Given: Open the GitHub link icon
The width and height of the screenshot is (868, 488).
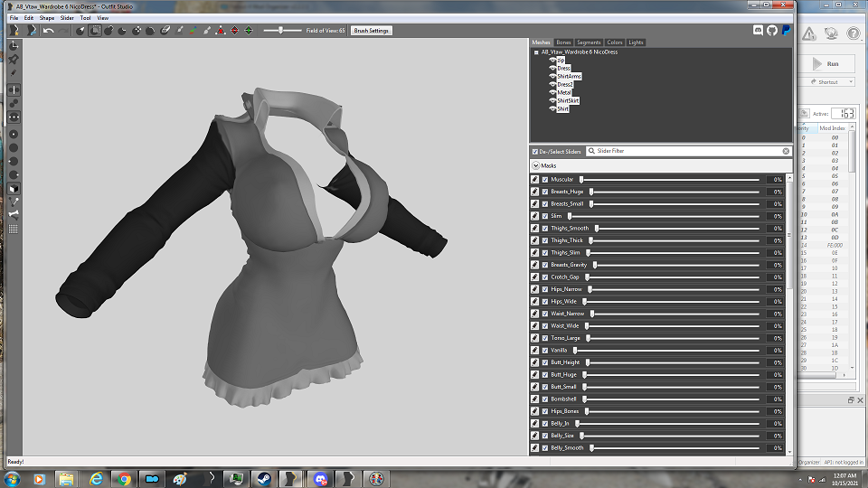Looking at the screenshot, I should pyautogui.click(x=771, y=31).
